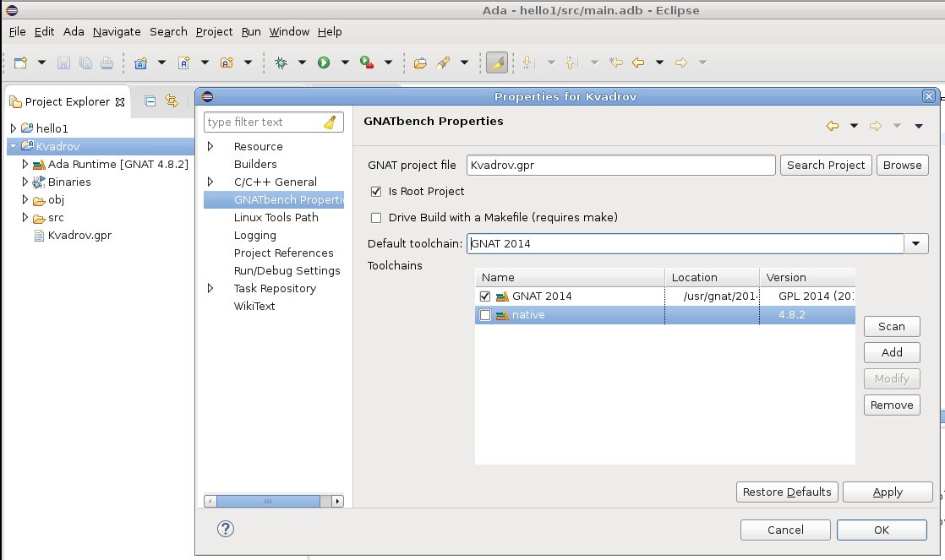
Task: Open the dialog view menu dropdown arrow
Action: pos(919,126)
